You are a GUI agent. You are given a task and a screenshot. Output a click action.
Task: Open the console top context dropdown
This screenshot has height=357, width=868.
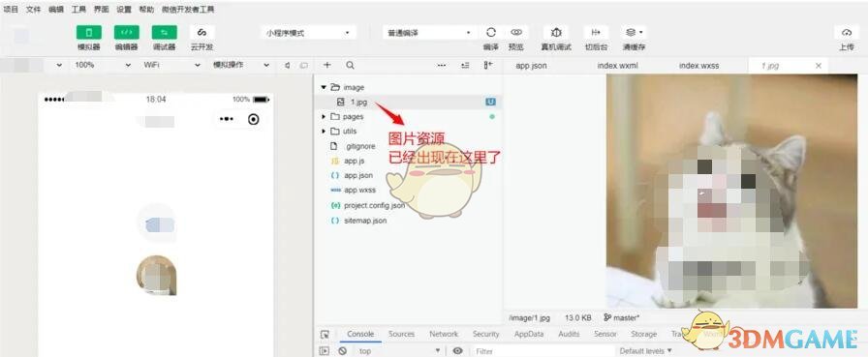click(x=399, y=351)
